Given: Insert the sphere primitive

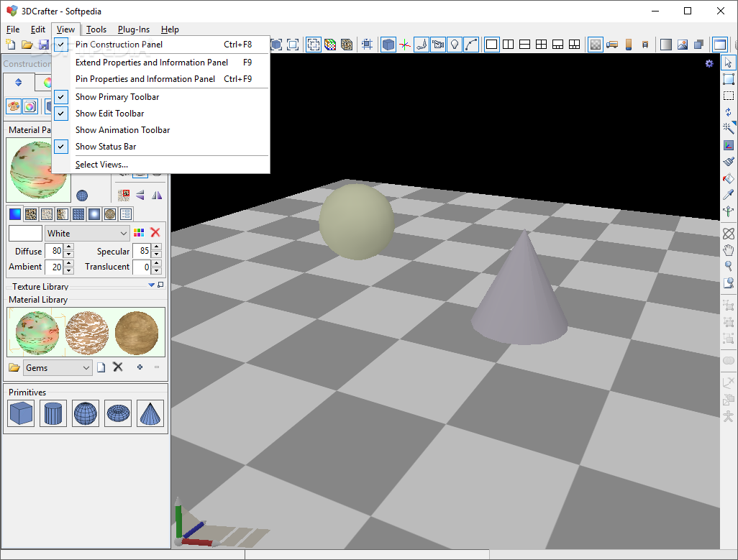Looking at the screenshot, I should [x=85, y=413].
